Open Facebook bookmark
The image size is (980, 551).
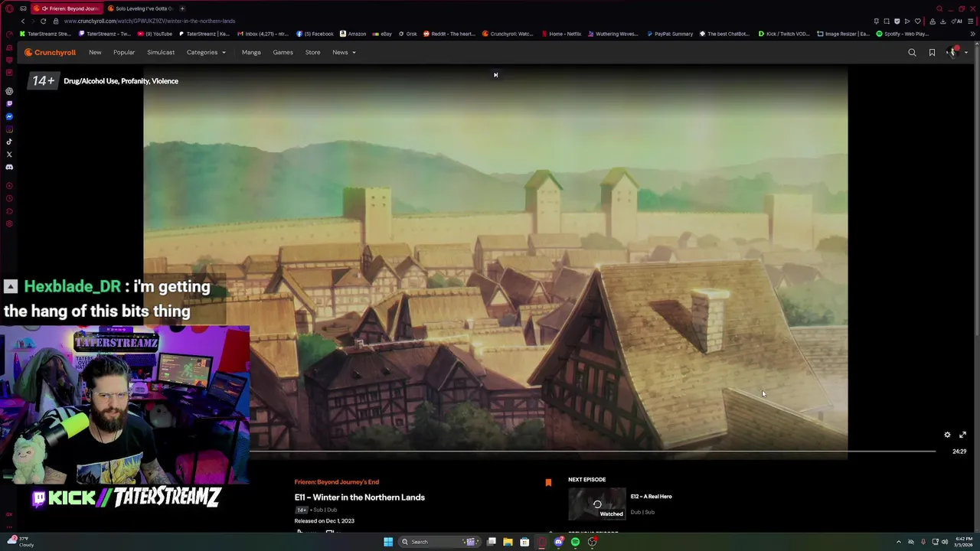(x=314, y=34)
